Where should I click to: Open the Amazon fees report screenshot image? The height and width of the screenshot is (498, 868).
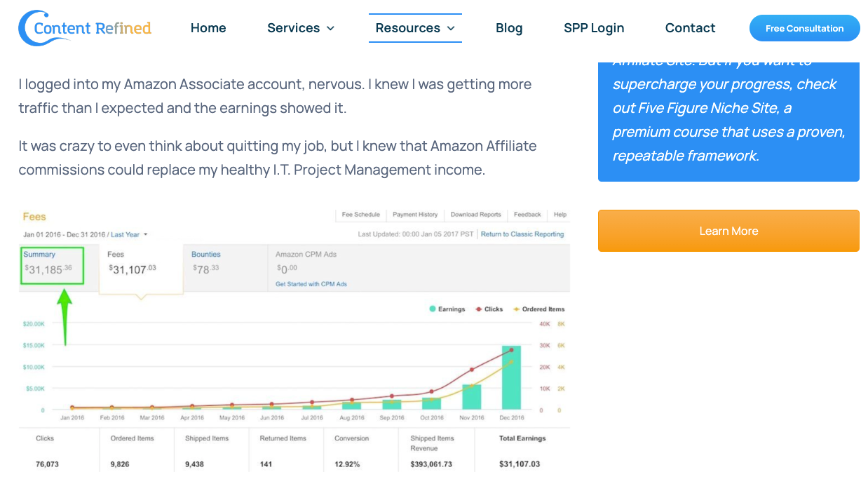tap(294, 340)
